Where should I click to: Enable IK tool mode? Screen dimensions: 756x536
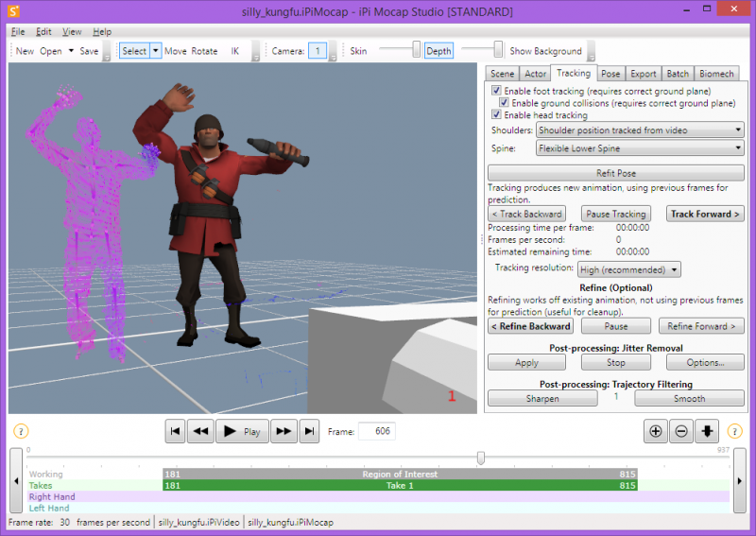coord(234,51)
